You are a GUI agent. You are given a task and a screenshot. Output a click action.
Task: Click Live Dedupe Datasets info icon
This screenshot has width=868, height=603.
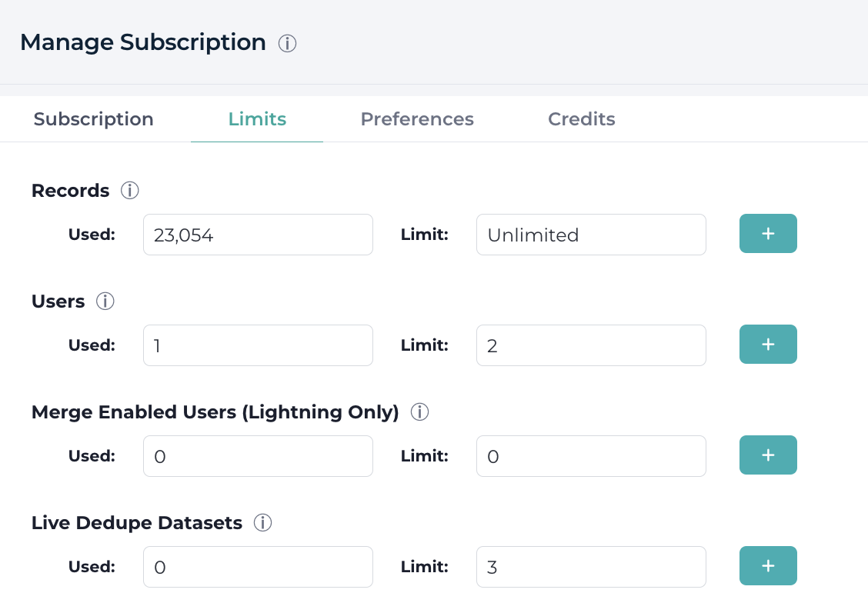(263, 523)
